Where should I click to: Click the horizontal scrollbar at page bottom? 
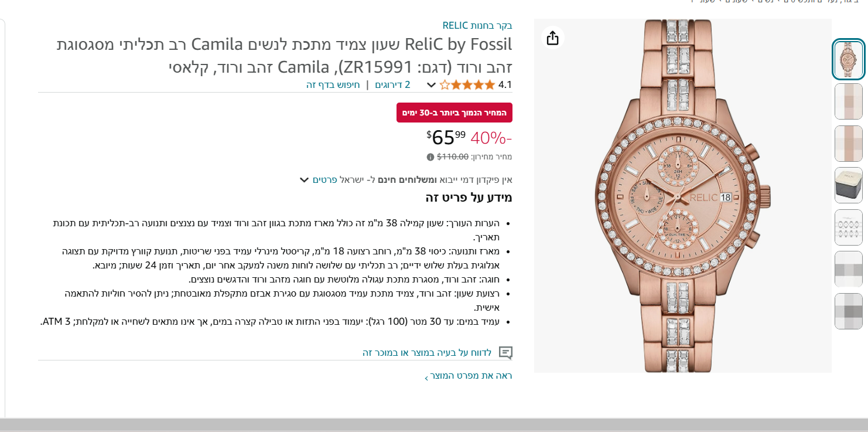(x=433, y=425)
